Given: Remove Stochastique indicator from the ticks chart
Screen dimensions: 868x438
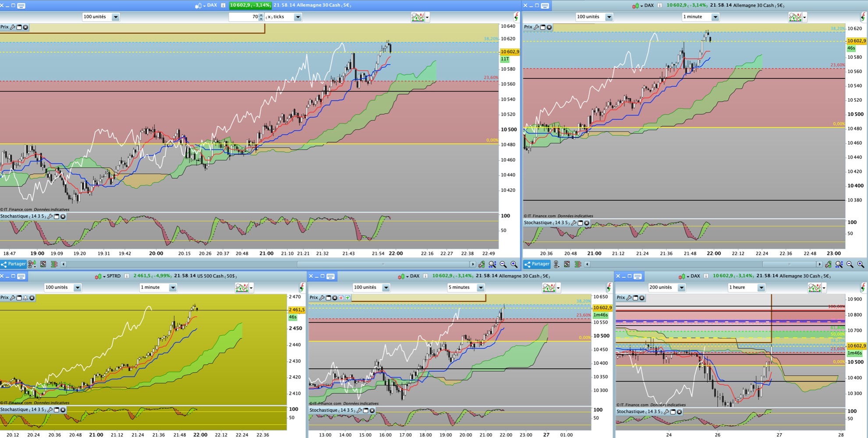Looking at the screenshot, I should click(x=63, y=216).
